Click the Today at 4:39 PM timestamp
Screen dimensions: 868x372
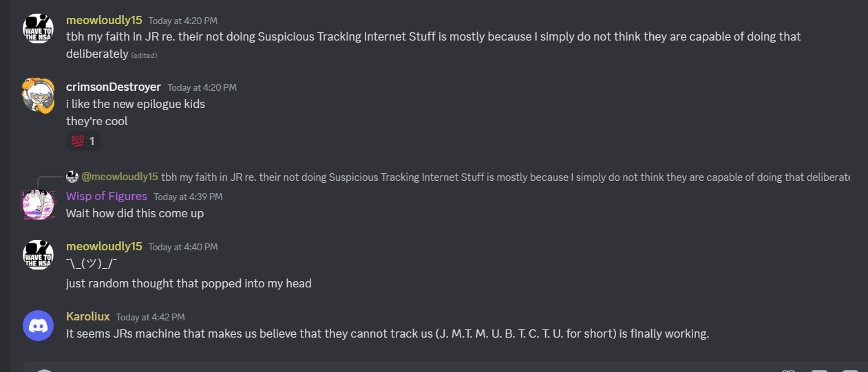tap(188, 197)
